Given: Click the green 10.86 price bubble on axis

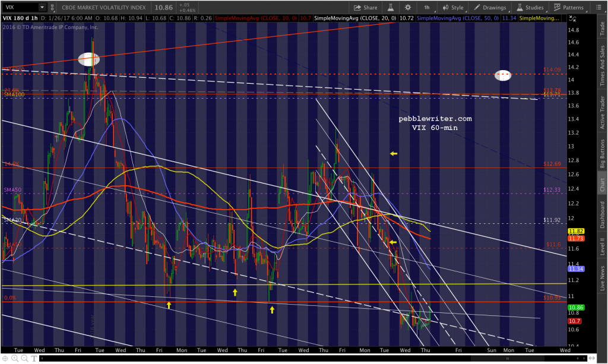Looking at the screenshot, I should pos(576,308).
